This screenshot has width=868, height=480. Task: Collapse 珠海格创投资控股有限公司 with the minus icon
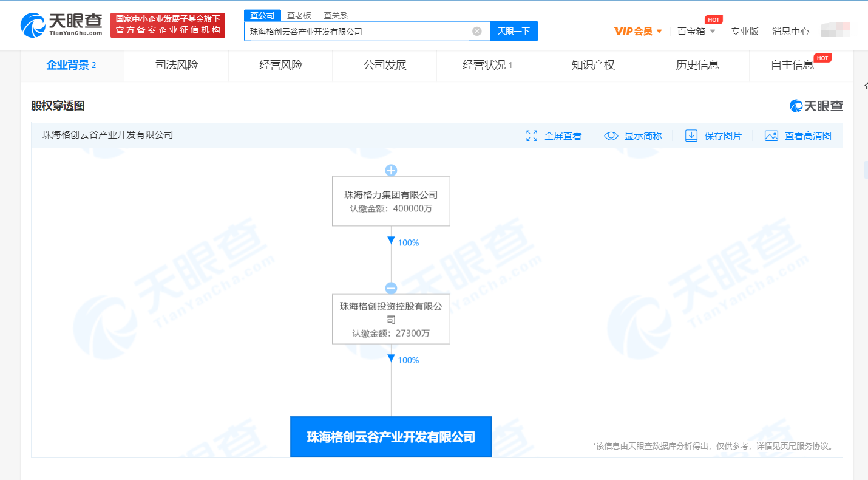tap(391, 287)
